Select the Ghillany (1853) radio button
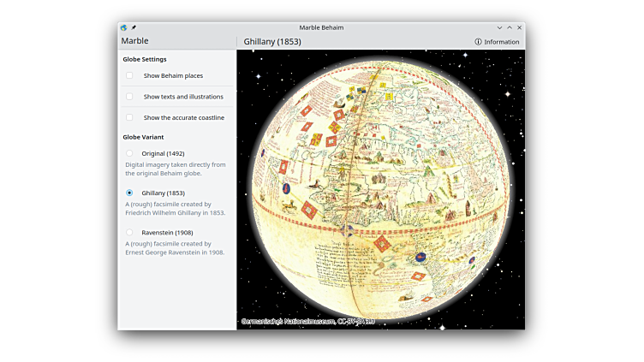Screen dimensions: 644x362 coord(129,193)
